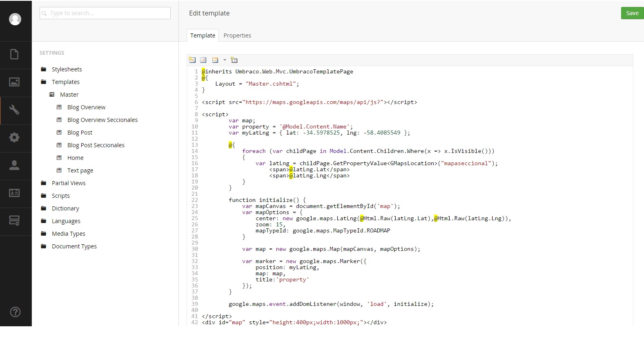Select the Blog Post template
The width and height of the screenshot is (644, 343).
(80, 133)
